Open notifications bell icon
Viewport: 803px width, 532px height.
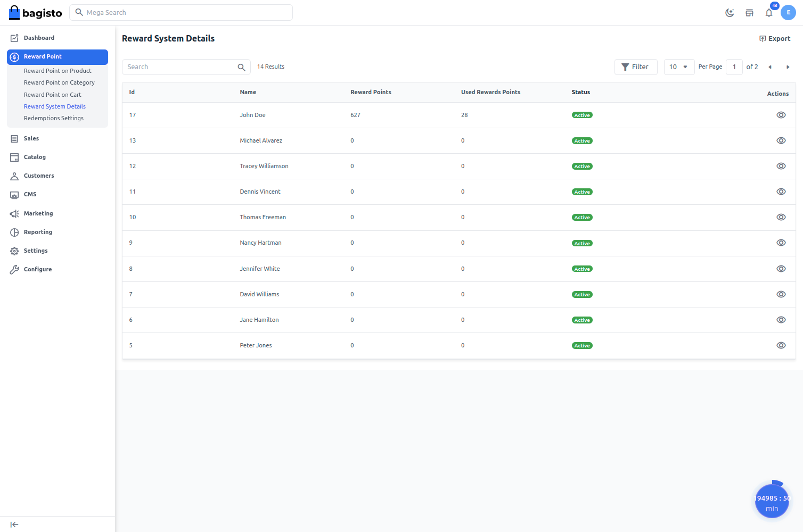tap(769, 13)
